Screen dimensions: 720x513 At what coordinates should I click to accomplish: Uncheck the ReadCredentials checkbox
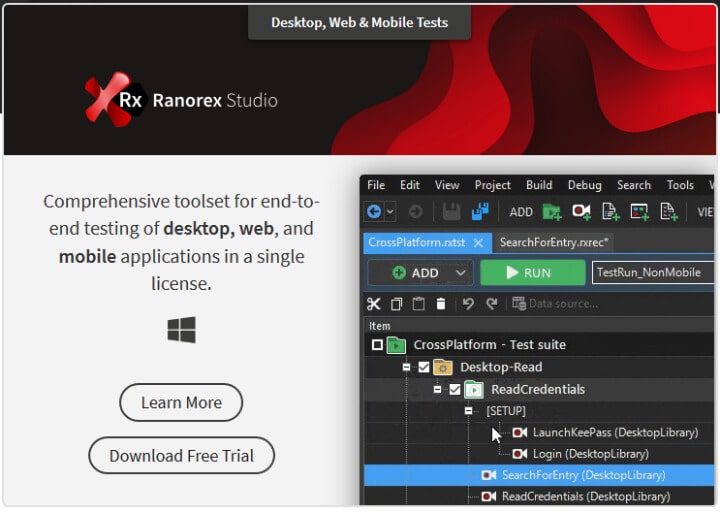click(x=455, y=389)
